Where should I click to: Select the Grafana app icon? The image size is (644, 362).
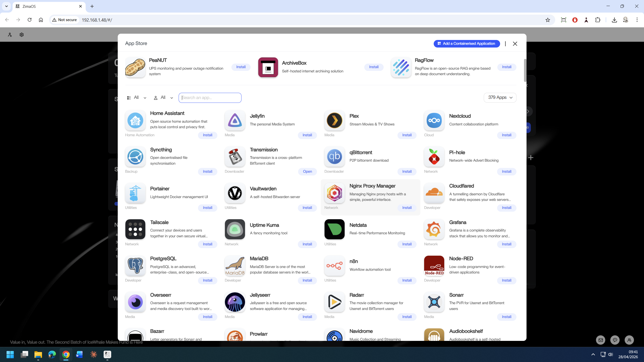coord(434,229)
